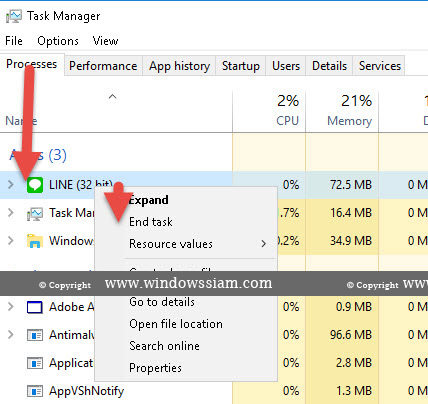The width and height of the screenshot is (428, 404).
Task: Click the 96.6 MB memory value
Action: [351, 335]
